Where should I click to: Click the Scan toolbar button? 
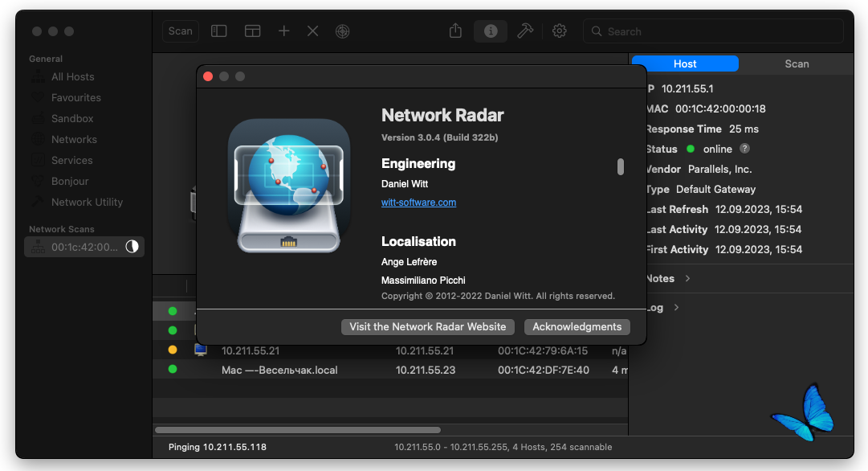click(x=181, y=31)
